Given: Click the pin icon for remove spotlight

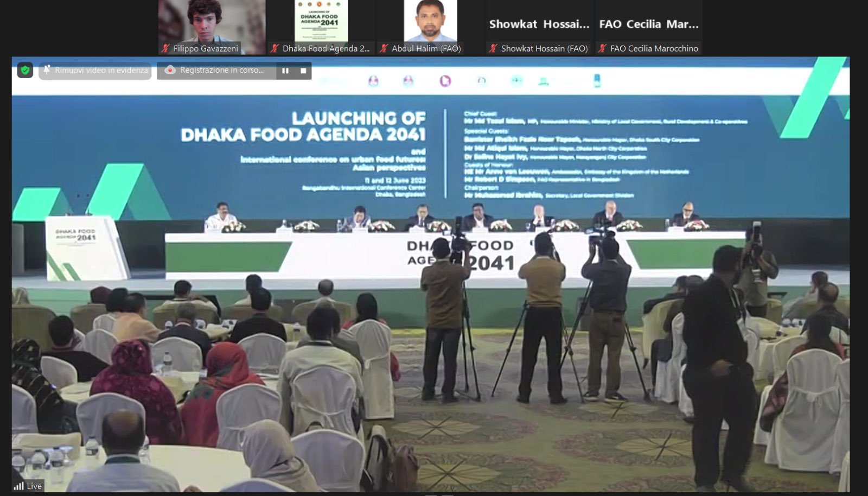Looking at the screenshot, I should [47, 69].
